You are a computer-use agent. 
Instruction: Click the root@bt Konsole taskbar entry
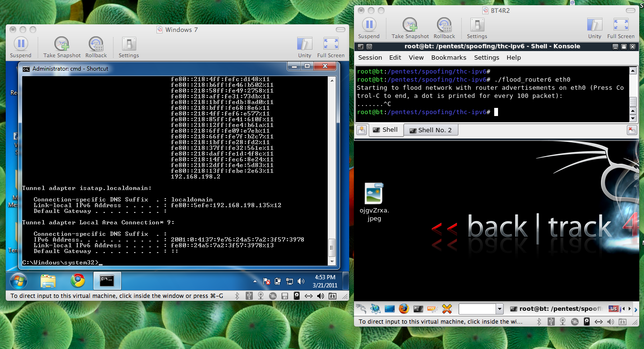click(x=556, y=309)
